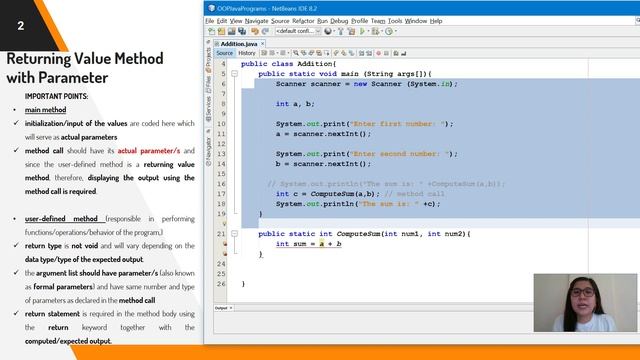The width and height of the screenshot is (640, 360).
Task: Open the Debug menu
Action: pos(339,21)
